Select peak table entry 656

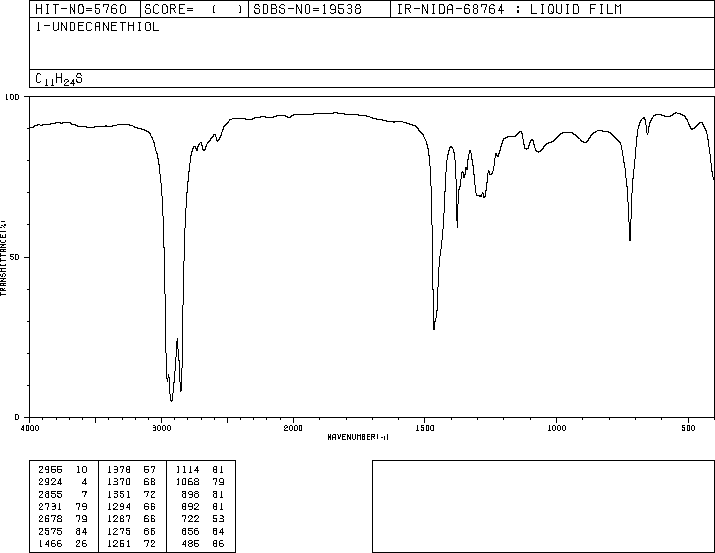190,531
